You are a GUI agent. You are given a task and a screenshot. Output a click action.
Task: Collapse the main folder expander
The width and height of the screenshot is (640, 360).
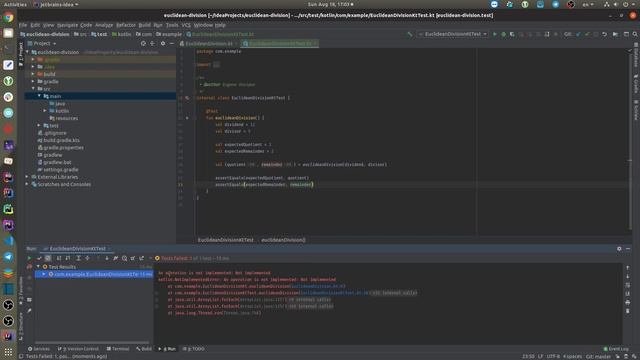tap(39, 96)
